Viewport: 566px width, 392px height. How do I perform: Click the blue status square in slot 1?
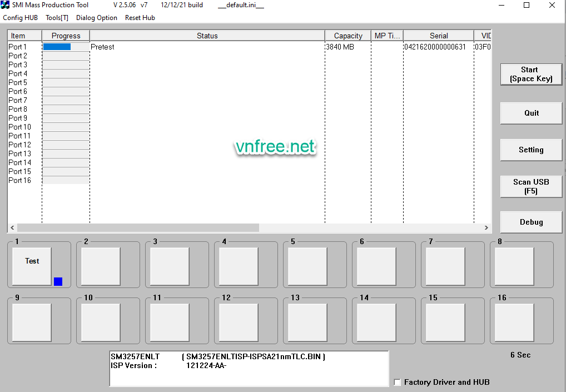point(58,281)
